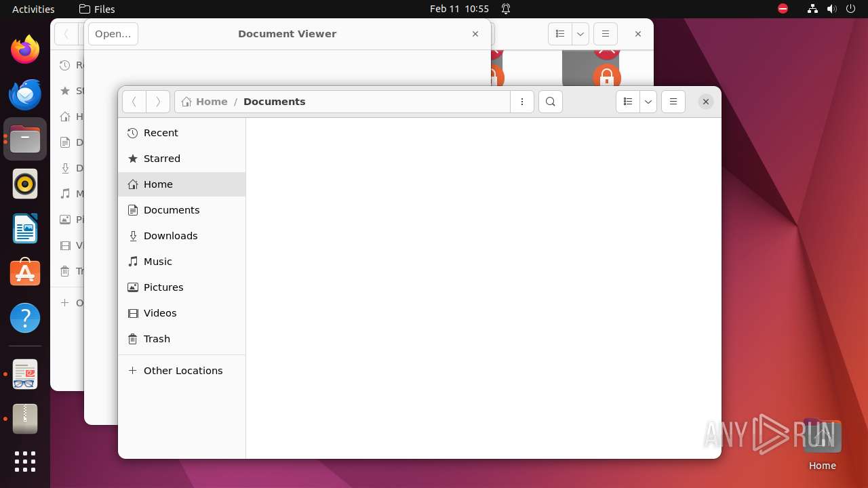
Task: Expand view options dropdown in front window
Action: click(x=648, y=102)
